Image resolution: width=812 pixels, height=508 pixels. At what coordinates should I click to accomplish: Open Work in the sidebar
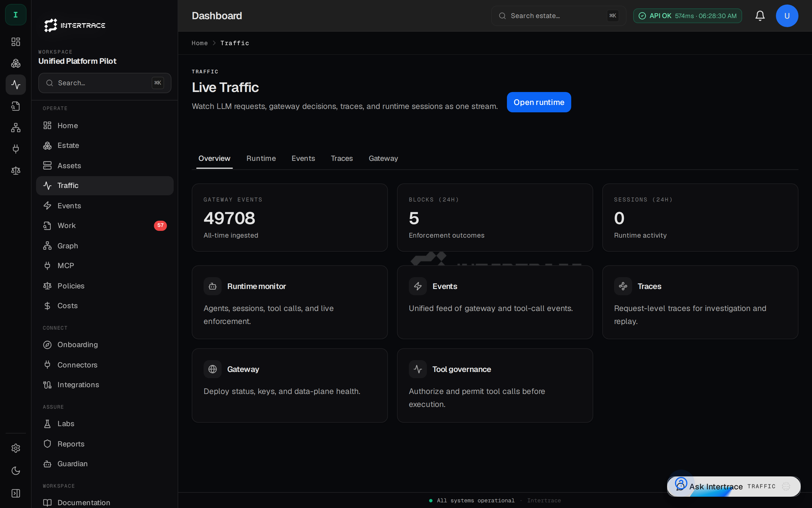click(105, 225)
